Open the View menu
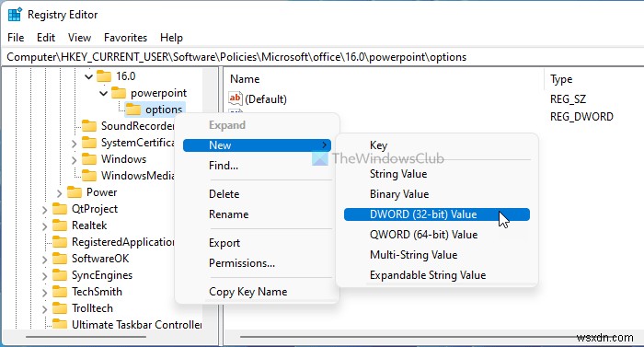 [79, 38]
